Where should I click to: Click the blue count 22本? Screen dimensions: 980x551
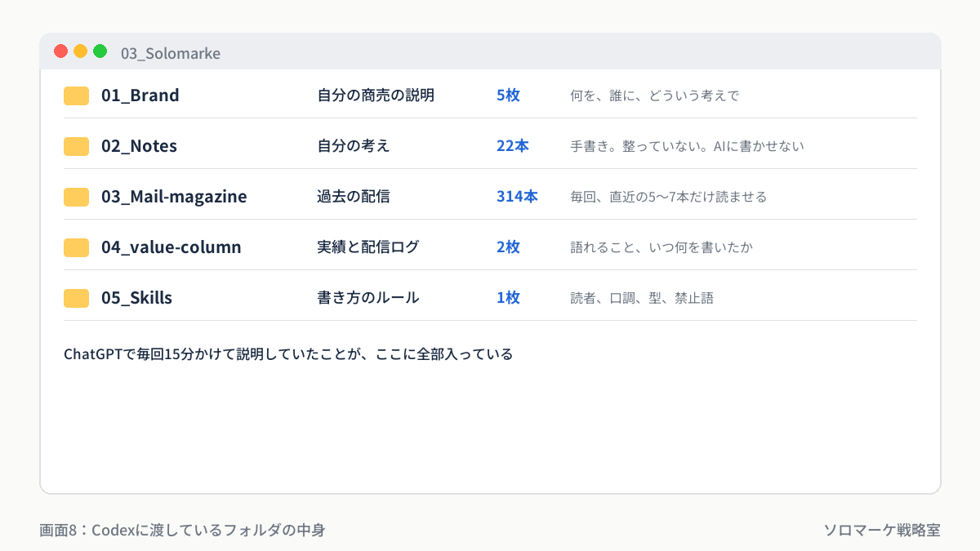[513, 146]
